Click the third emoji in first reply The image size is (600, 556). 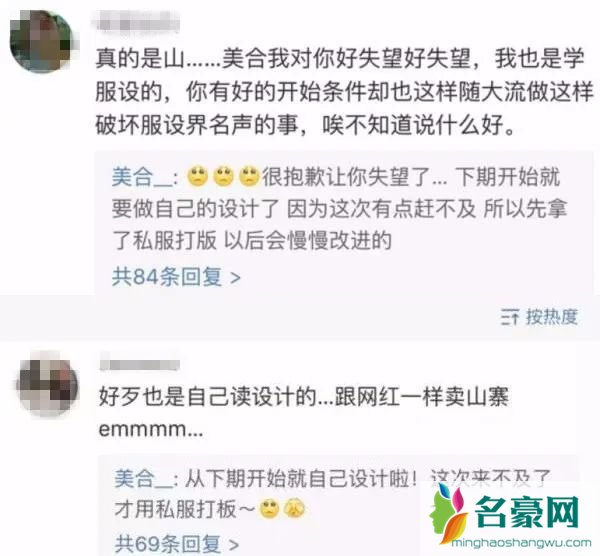(249, 177)
